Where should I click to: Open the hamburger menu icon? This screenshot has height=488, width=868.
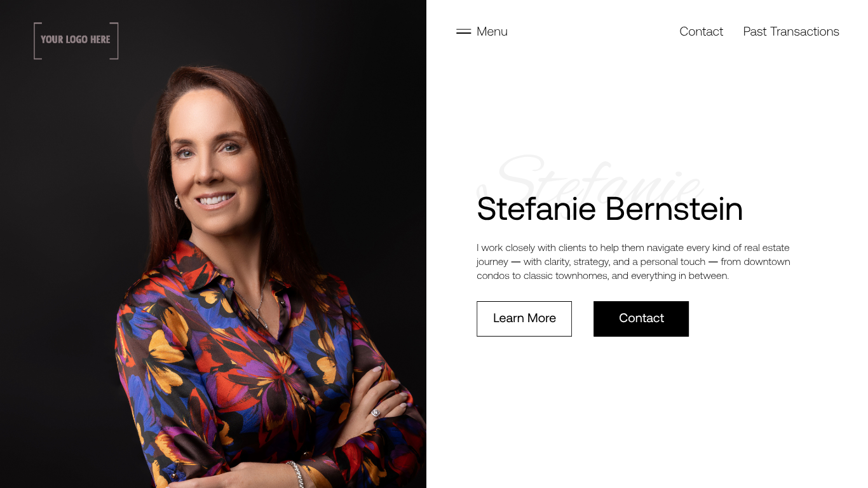tap(463, 31)
